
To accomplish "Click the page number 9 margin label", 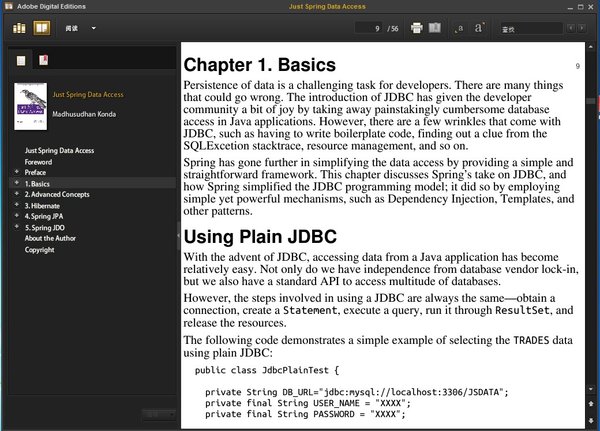I will [x=578, y=66].
